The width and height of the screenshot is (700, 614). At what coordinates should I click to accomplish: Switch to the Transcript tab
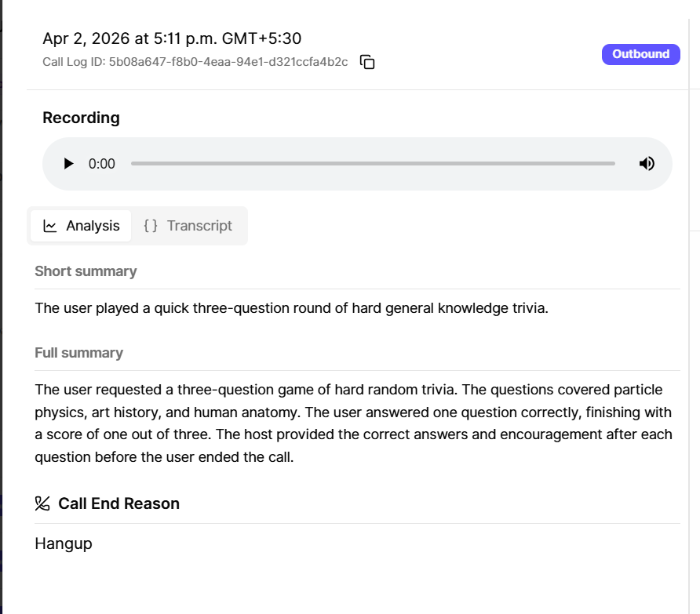[199, 226]
